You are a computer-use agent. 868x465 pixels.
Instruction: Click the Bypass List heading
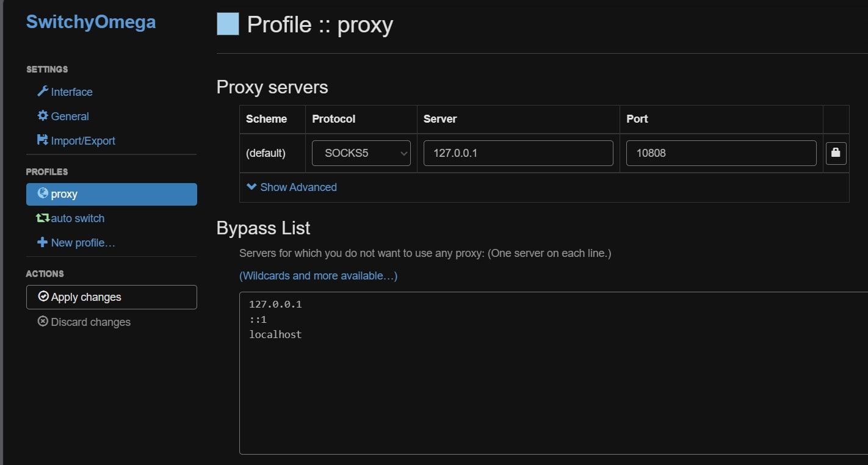click(263, 228)
